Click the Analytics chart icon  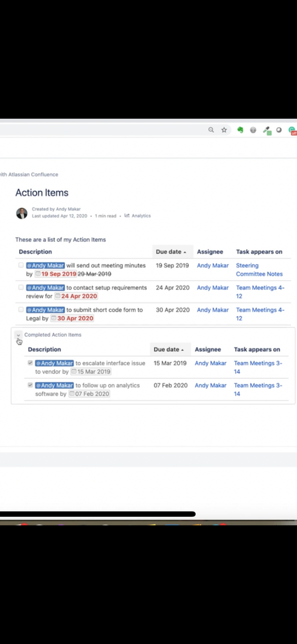(127, 216)
